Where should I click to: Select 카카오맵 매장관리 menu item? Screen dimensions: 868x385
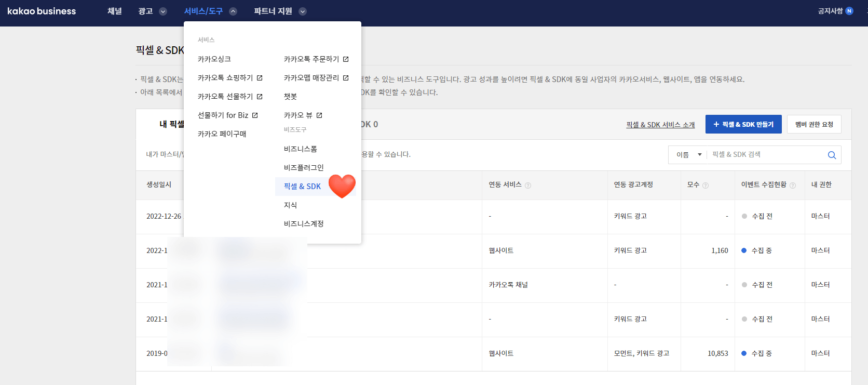[x=311, y=78]
